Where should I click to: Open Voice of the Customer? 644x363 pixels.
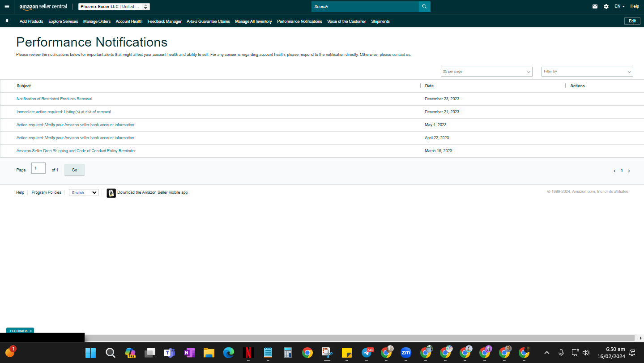click(x=346, y=21)
